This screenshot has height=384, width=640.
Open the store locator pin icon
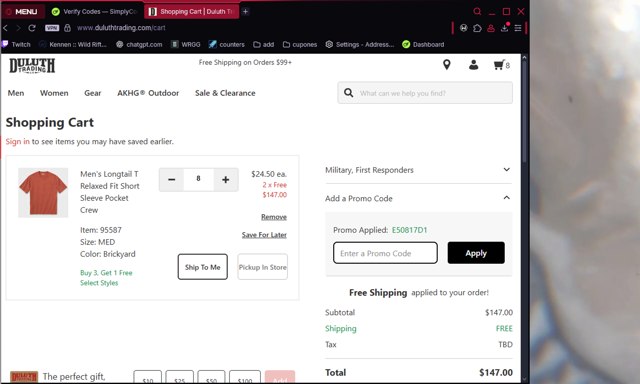(x=447, y=64)
